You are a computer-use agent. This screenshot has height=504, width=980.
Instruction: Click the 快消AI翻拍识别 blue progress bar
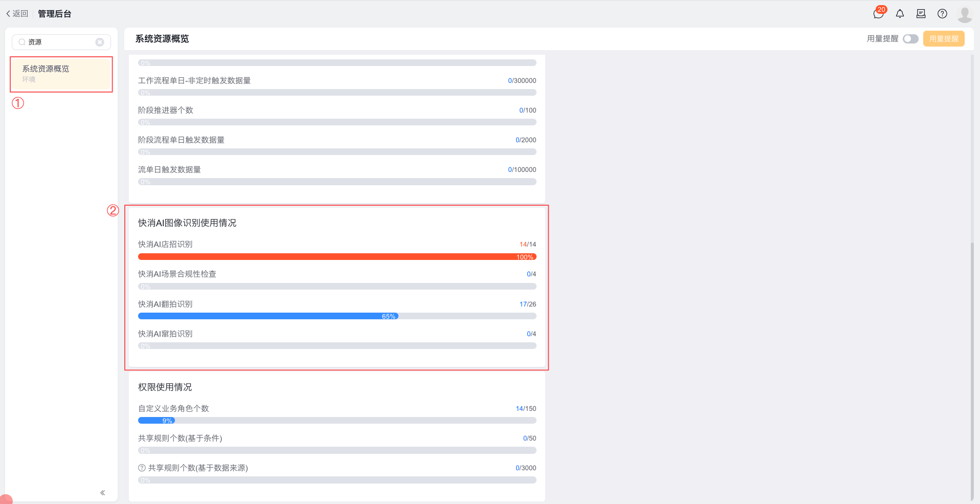coord(268,316)
